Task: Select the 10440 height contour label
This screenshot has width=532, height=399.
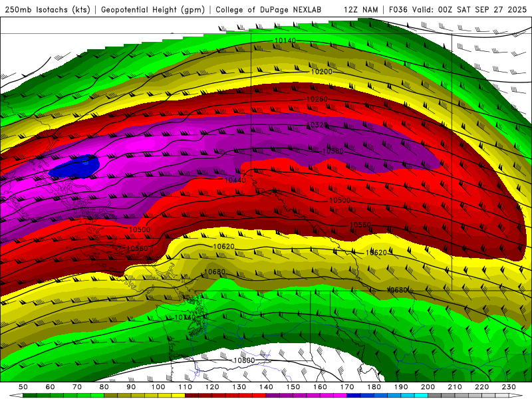Action: [x=235, y=180]
